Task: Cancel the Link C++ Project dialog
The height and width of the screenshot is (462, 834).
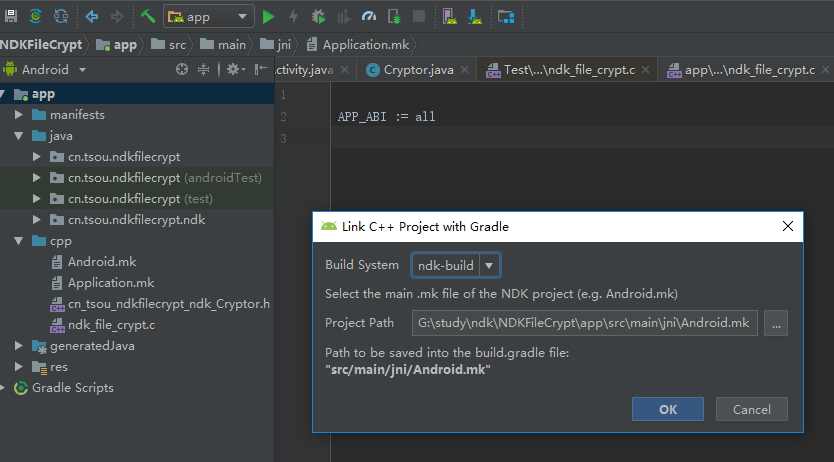Action: coord(752,409)
